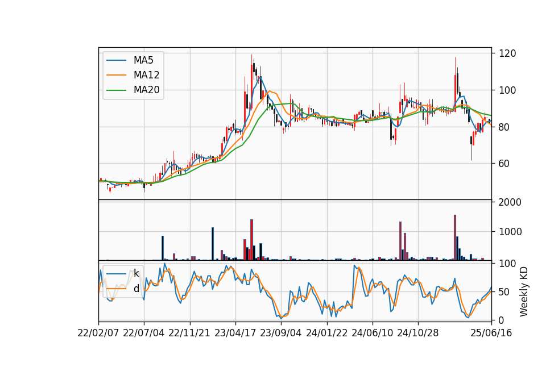The width and height of the screenshot is (546, 392).
Task: Click the green MA20 legend line sample
Action: (116, 90)
